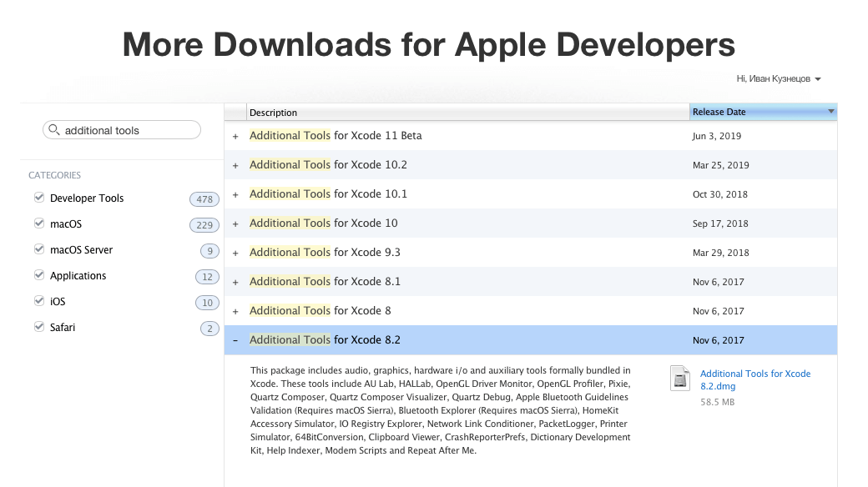Click the Xcode 8.2 package description paragraph
The image size is (868, 487).
coord(441,410)
